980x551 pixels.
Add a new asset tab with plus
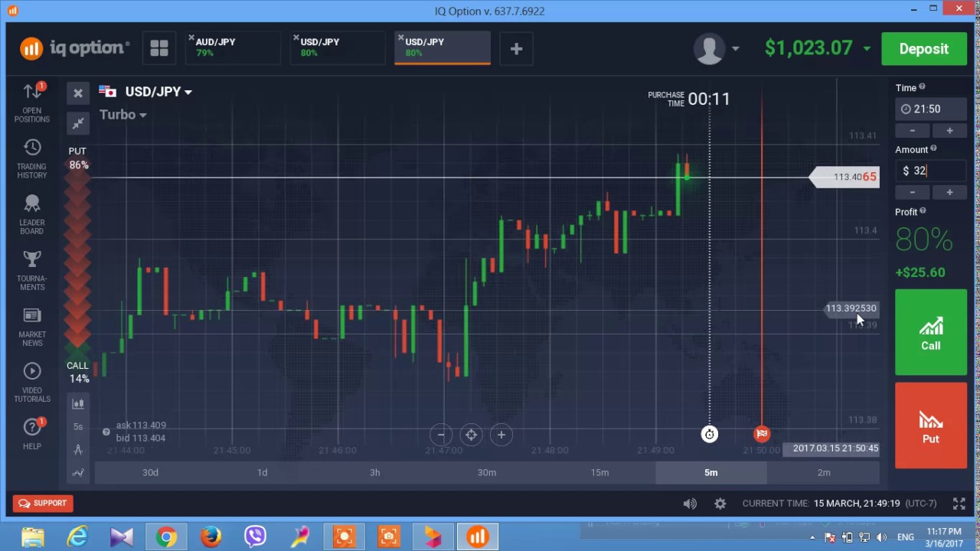516,49
